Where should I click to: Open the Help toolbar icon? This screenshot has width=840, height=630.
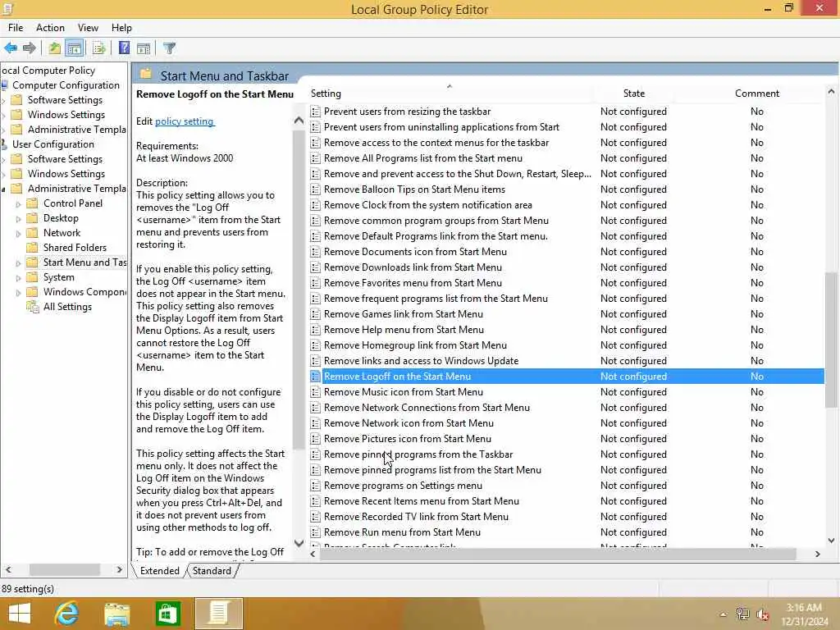coord(125,48)
